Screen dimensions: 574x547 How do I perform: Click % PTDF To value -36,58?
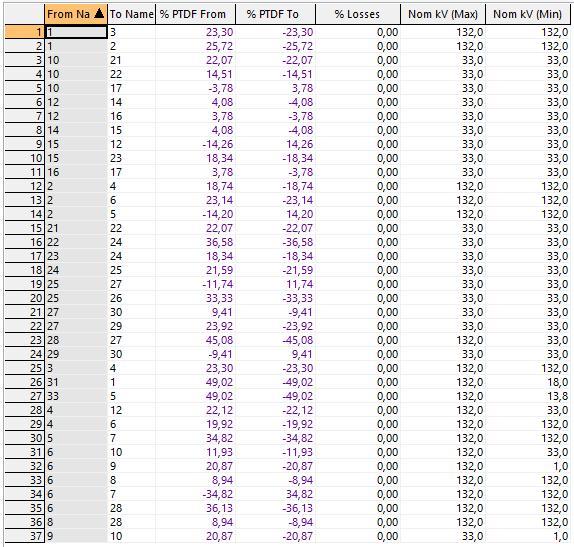[x=298, y=242]
